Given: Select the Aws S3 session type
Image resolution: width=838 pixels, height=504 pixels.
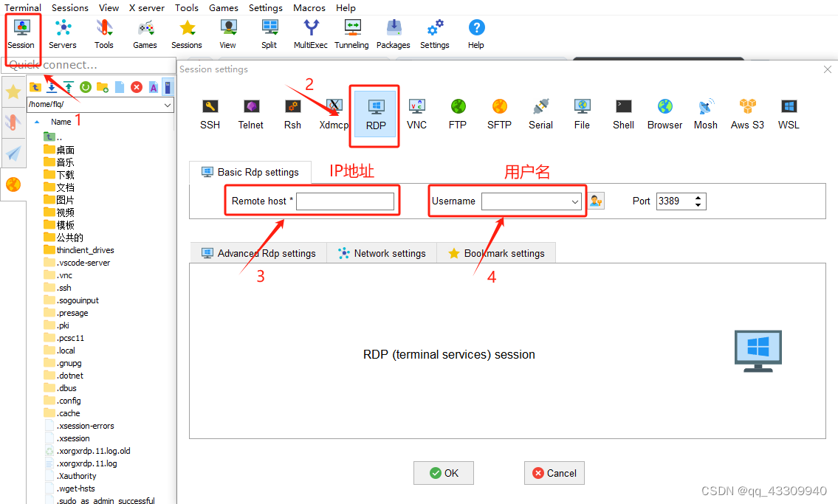Looking at the screenshot, I should pos(748,115).
